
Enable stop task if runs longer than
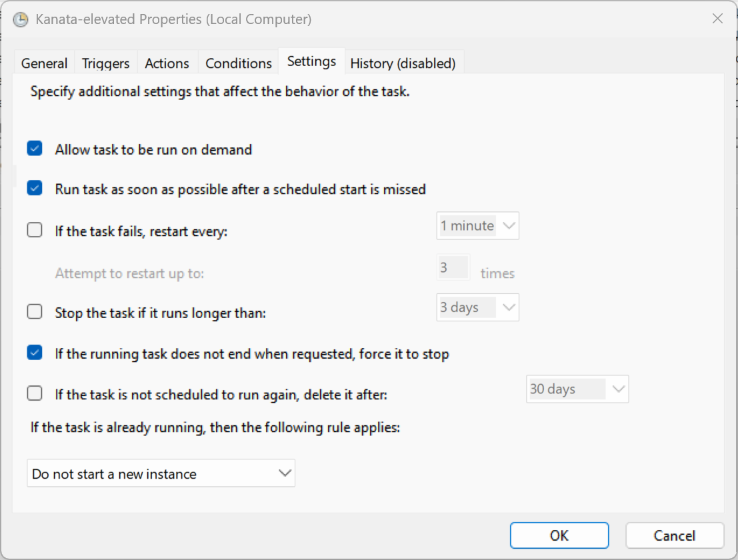coord(35,311)
